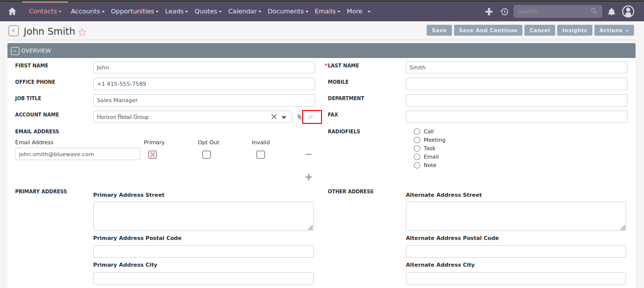Select the Call radio option

(417, 131)
